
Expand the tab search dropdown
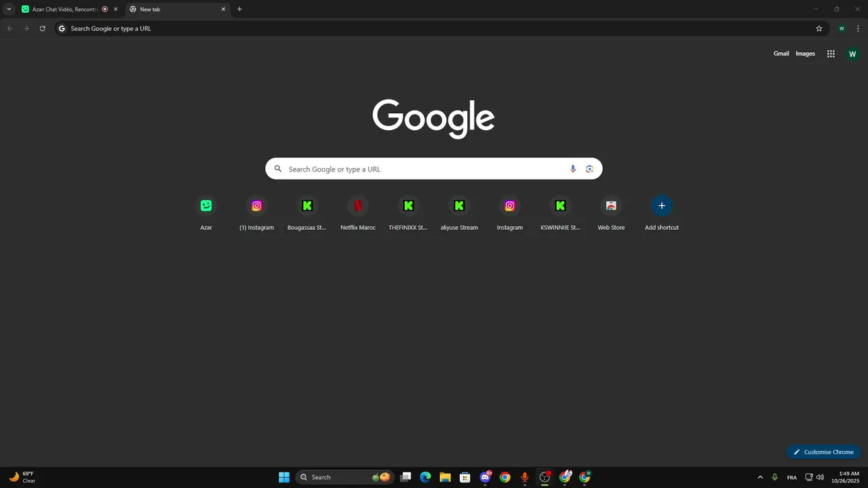pos(9,9)
